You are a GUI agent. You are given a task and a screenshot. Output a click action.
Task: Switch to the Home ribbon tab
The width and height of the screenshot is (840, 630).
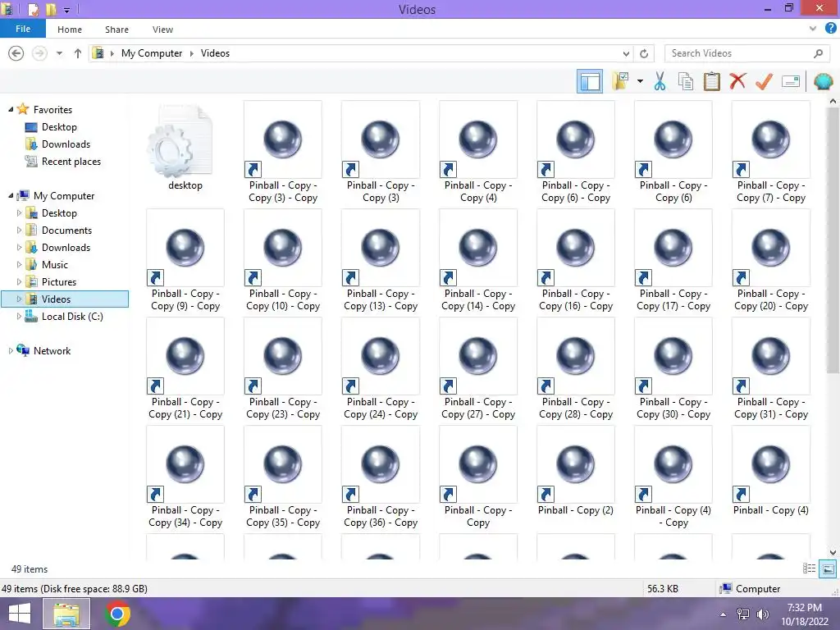70,30
